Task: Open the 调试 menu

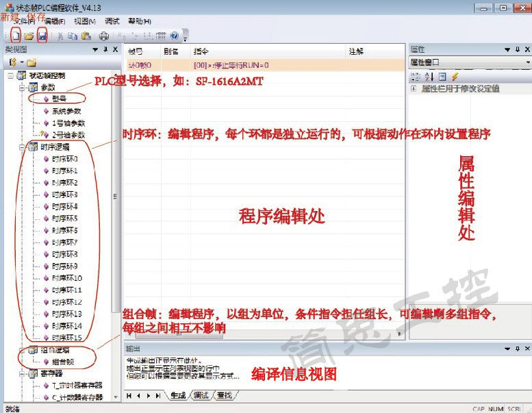Action: coord(112,21)
